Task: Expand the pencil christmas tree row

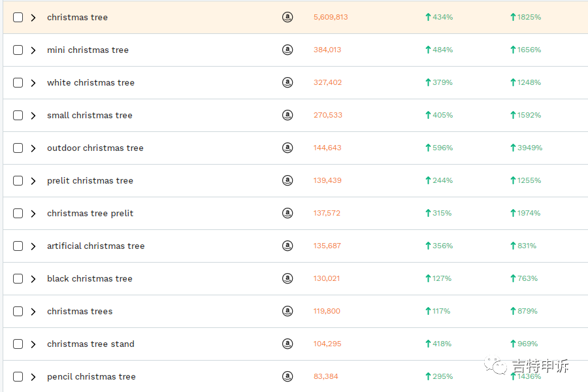Action: tap(33, 377)
